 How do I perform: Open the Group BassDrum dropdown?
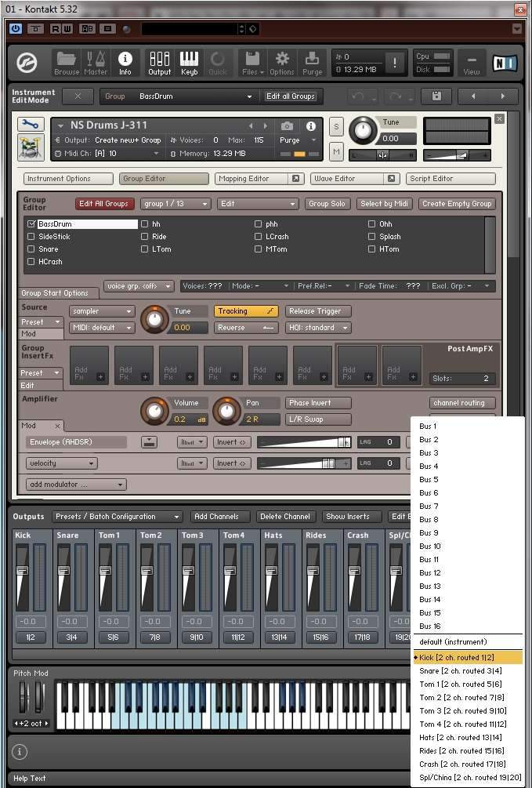[179, 96]
